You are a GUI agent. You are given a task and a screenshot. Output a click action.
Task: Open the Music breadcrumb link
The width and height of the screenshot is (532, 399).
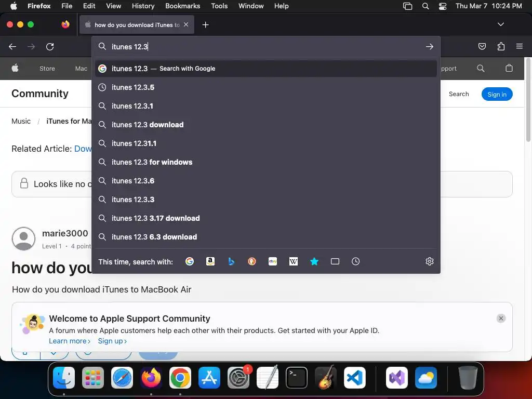click(x=21, y=121)
